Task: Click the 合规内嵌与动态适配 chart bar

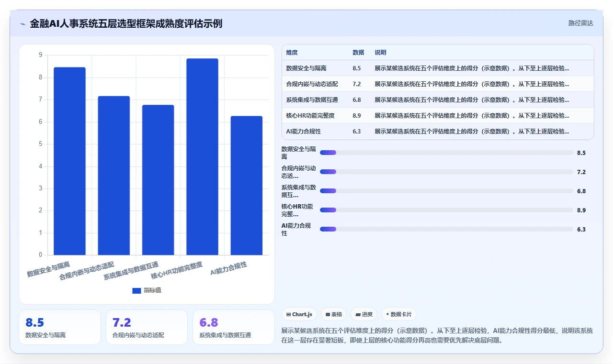Action: pos(114,176)
